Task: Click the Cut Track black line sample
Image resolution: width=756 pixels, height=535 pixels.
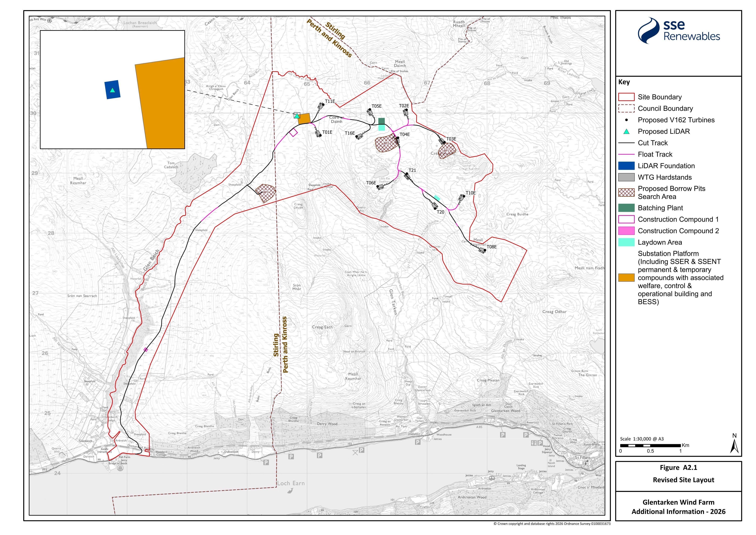Action: pos(626,143)
